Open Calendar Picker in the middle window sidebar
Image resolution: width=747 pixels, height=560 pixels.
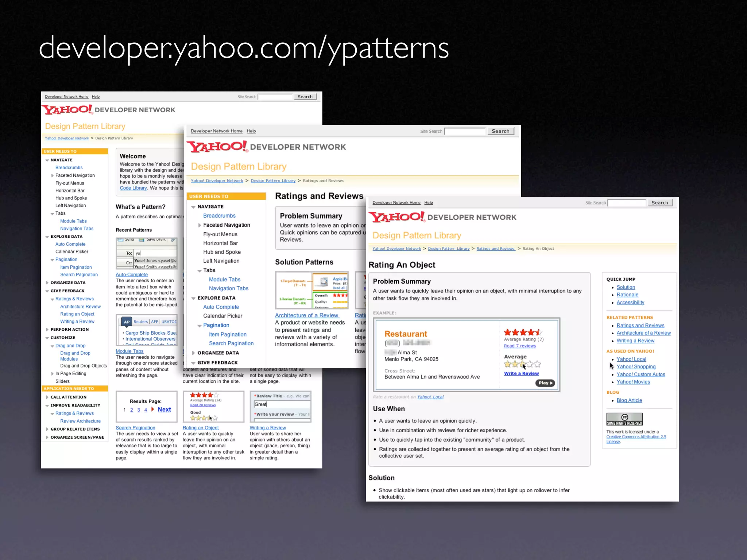(x=222, y=316)
